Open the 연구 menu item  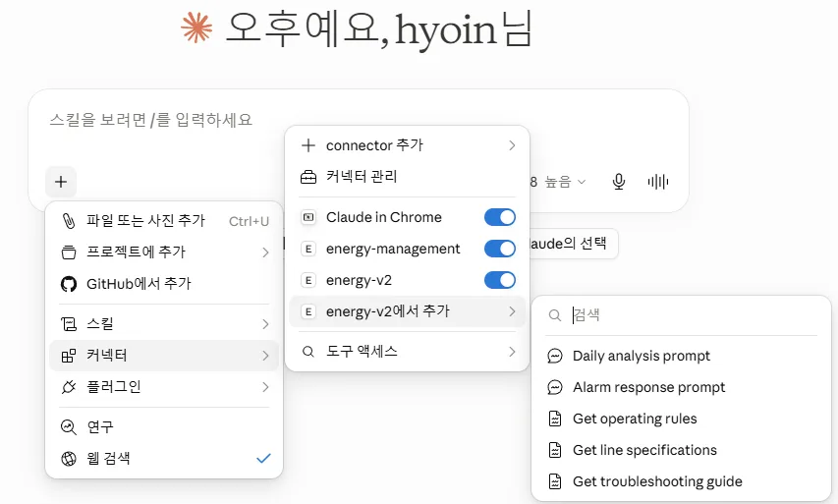tap(164, 427)
